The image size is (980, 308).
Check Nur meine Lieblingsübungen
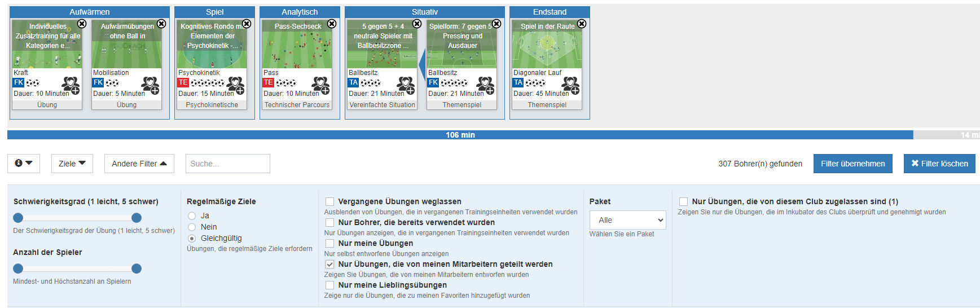coord(330,285)
